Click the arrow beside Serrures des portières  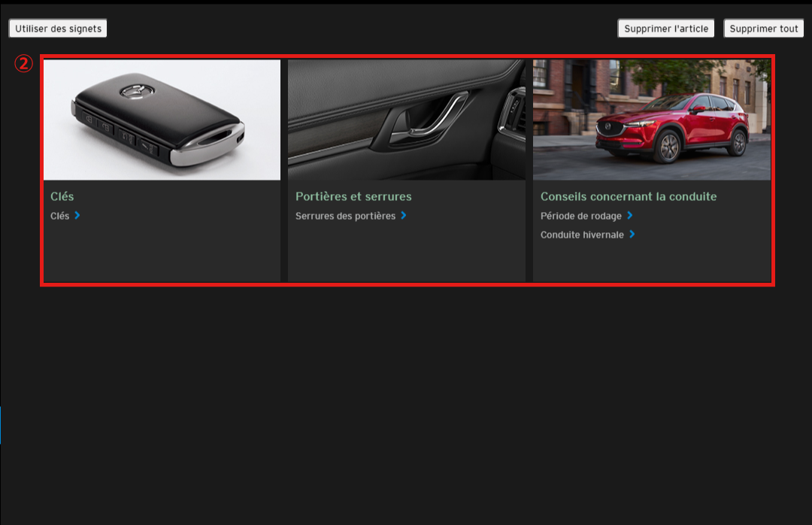click(x=404, y=216)
